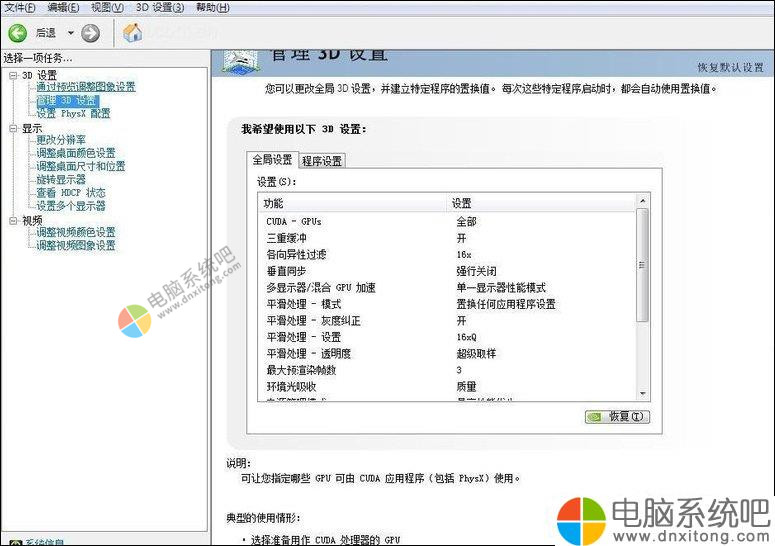Viewport: 775px width, 546px height.
Task: Open 查看 HDCP 状态 in the task tree
Action: click(71, 193)
